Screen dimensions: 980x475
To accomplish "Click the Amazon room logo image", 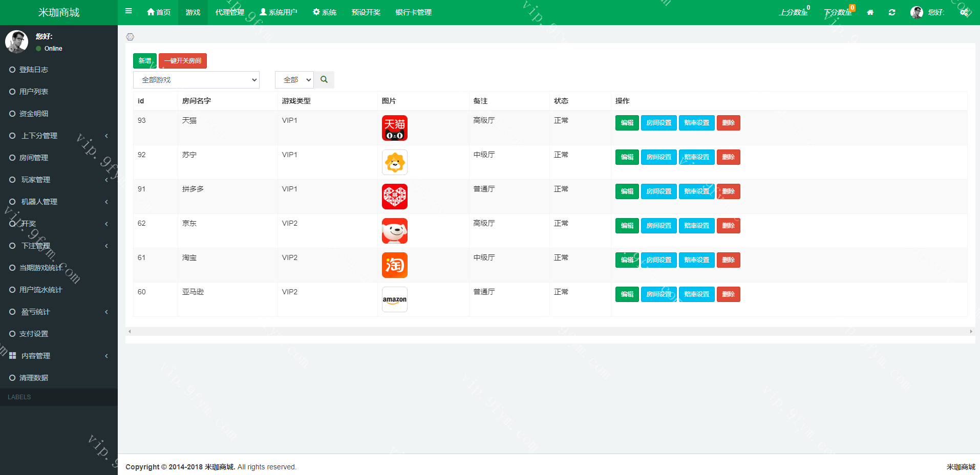I will 394,299.
